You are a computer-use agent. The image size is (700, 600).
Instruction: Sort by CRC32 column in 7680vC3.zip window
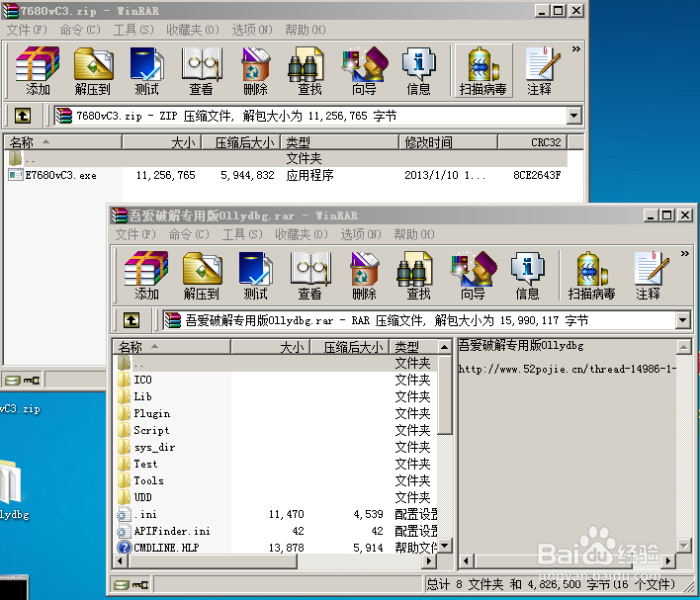pos(533,142)
